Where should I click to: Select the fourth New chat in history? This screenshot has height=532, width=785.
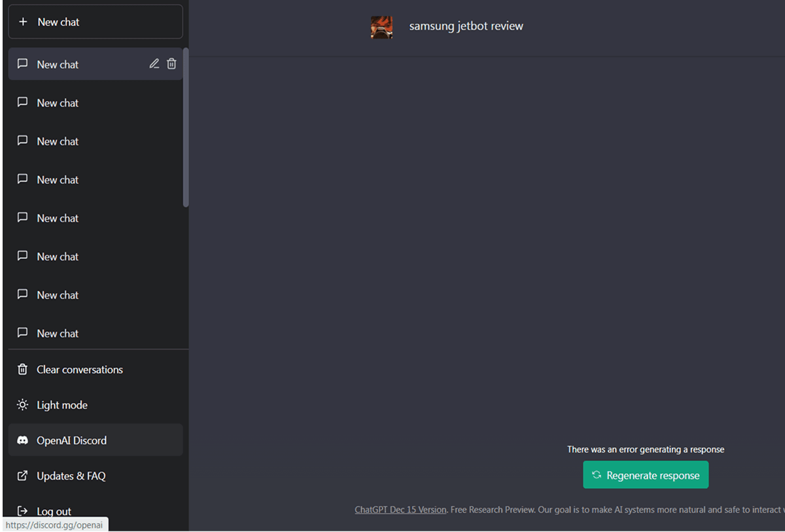click(58, 180)
